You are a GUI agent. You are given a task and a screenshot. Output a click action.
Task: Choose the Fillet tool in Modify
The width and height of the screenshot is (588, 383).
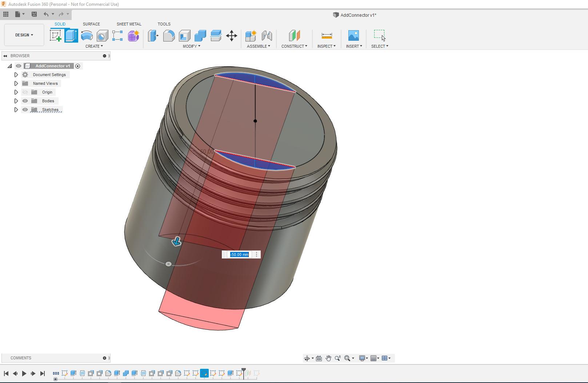[x=169, y=36]
